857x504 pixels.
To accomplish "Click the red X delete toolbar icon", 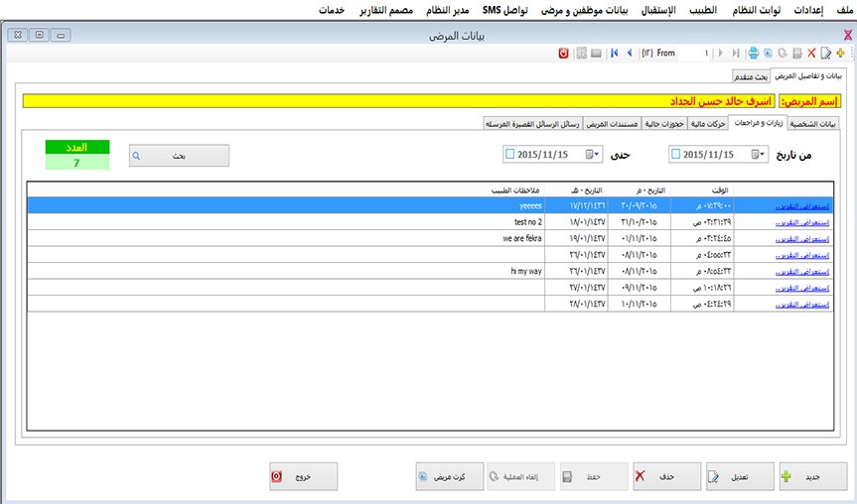I will [811, 53].
